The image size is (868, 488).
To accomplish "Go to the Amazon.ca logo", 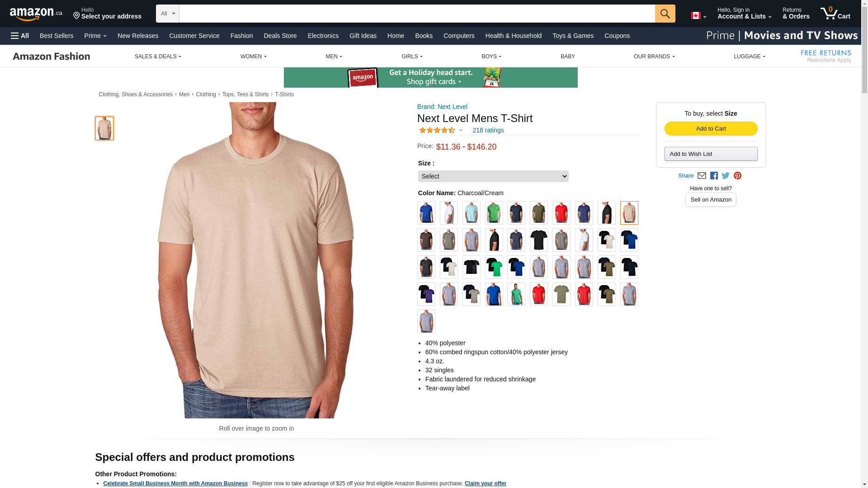I will click(36, 14).
